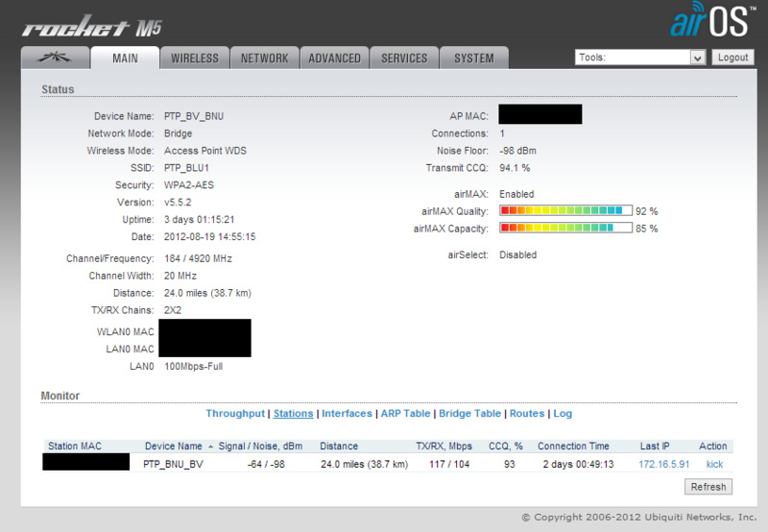The image size is (768, 532).
Task: Click the airMAX Quality bar
Action: 565,210
